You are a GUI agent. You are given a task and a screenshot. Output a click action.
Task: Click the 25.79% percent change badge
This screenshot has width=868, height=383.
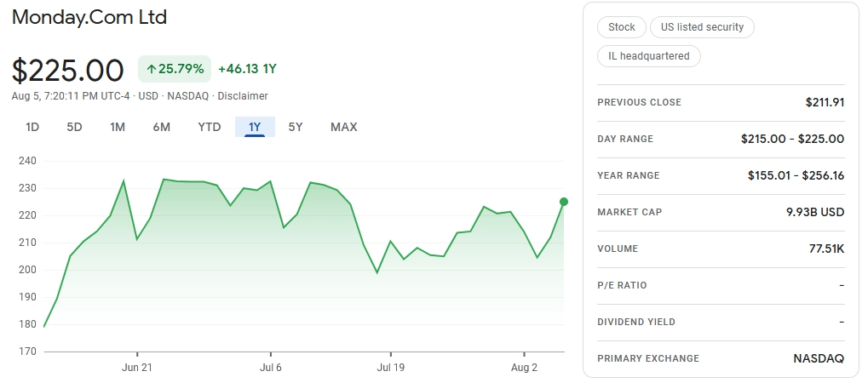[175, 69]
